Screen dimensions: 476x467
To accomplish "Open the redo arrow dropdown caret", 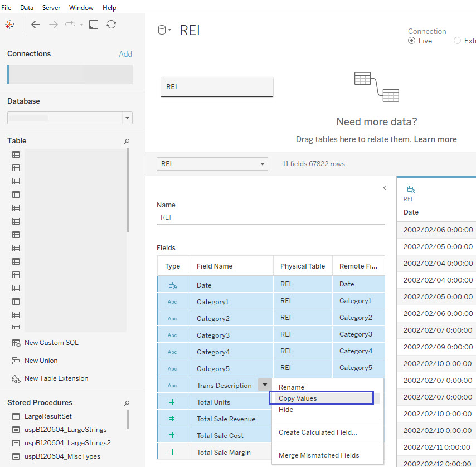I will click(x=81, y=25).
